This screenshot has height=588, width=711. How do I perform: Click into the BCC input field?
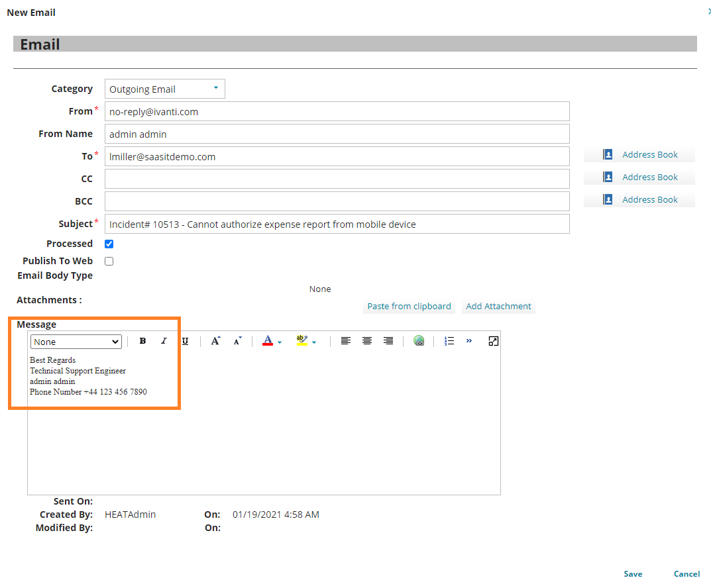[x=337, y=201]
